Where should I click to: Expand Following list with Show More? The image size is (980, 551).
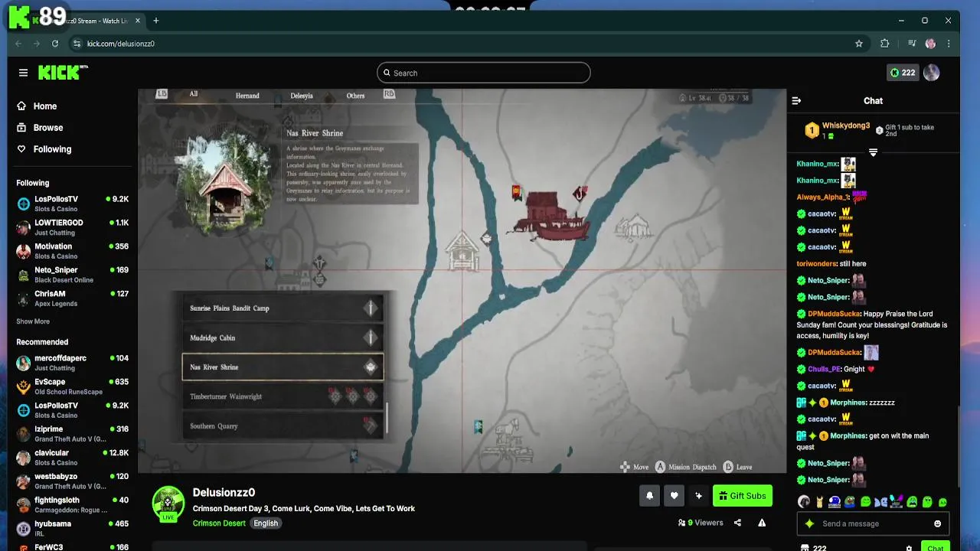click(x=33, y=321)
